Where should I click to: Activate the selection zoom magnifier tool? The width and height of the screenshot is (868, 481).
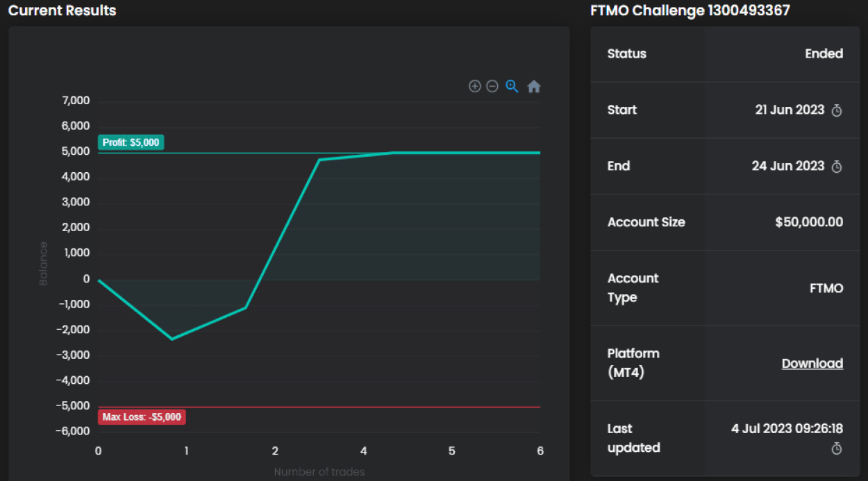click(512, 86)
